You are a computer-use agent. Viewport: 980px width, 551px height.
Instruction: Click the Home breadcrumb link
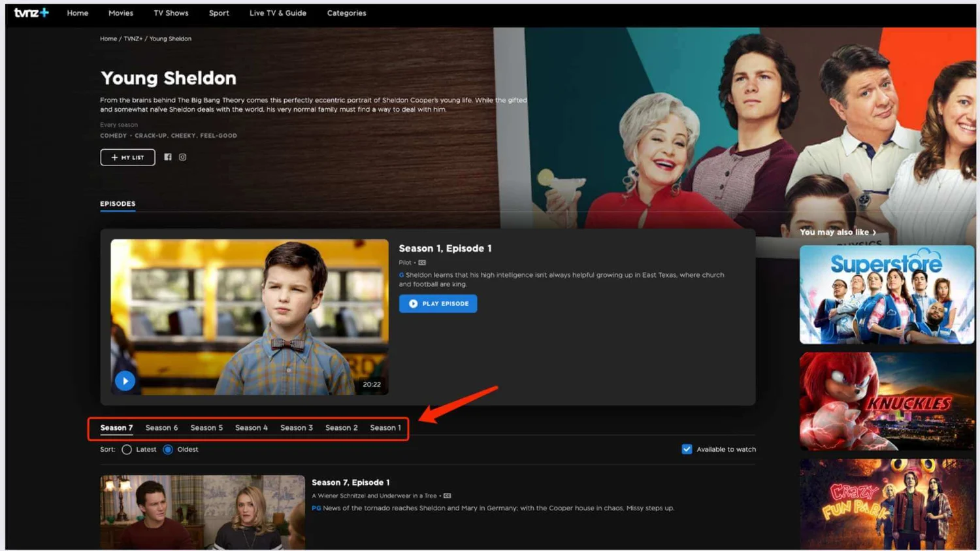click(108, 39)
